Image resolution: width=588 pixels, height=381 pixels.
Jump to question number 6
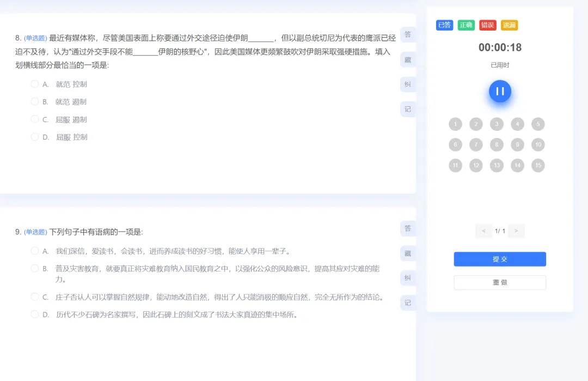pyautogui.click(x=455, y=144)
